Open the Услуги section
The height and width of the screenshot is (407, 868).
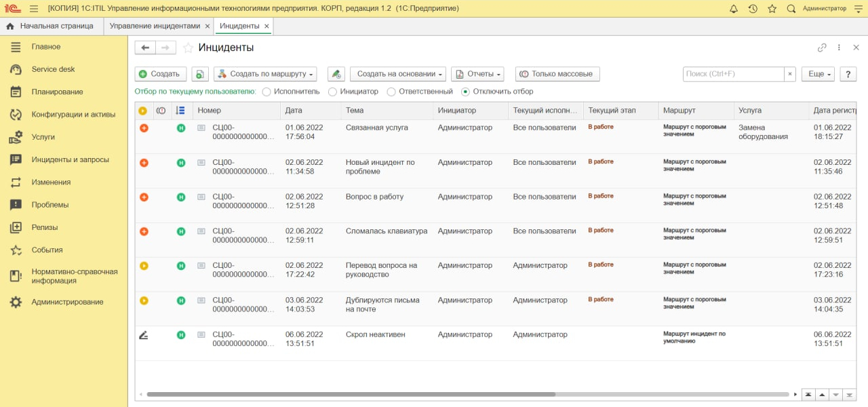coord(64,137)
